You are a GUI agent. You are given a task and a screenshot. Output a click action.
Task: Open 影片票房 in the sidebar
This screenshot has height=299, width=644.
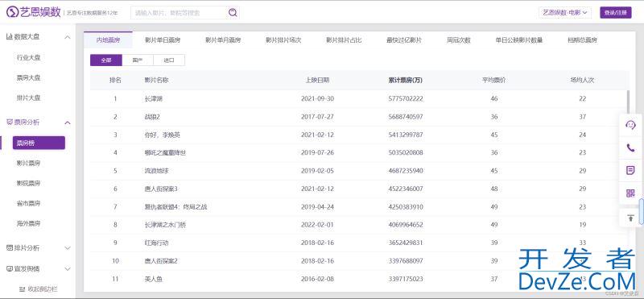tap(29, 164)
